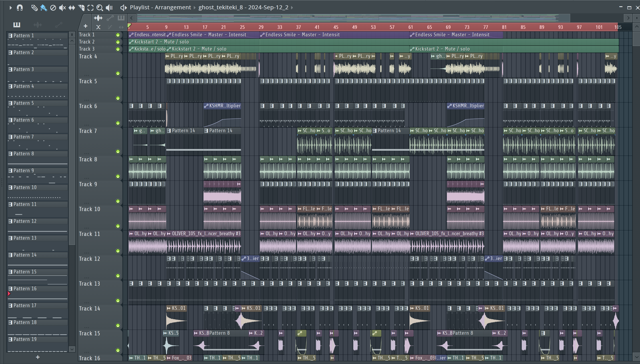Open the 3..ier automation clip menu at bar 25
The width and height of the screenshot is (640, 364).
click(244, 259)
